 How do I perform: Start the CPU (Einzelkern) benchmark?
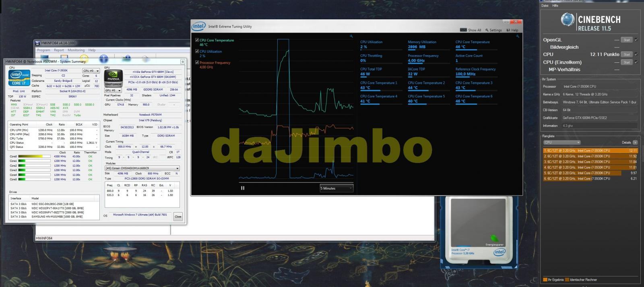(627, 62)
